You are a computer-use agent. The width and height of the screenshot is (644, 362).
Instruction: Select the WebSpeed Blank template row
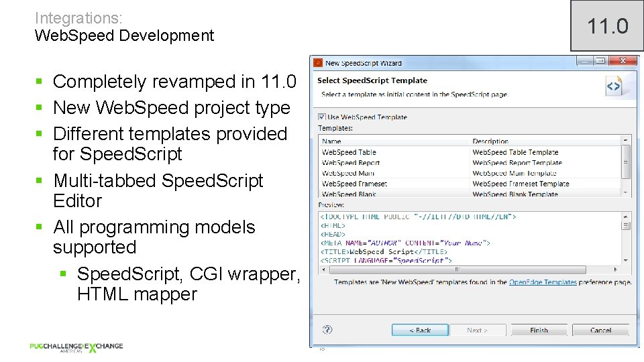pyautogui.click(x=470, y=193)
